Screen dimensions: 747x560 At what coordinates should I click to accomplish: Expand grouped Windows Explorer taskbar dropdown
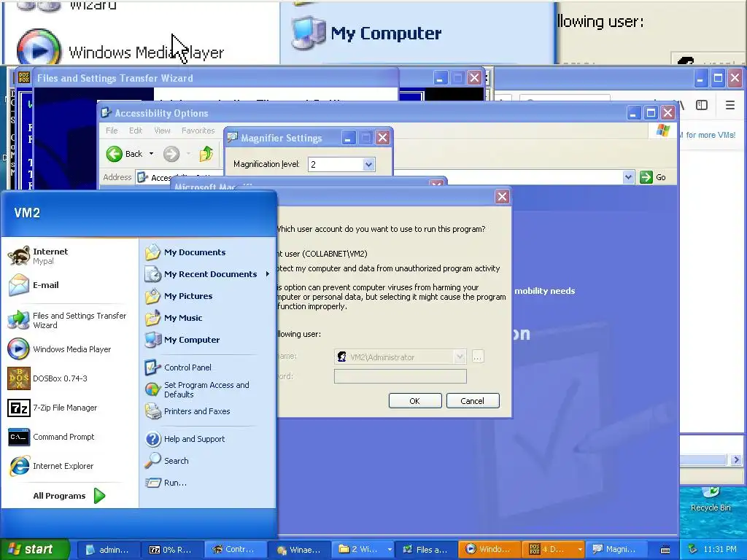point(390,550)
